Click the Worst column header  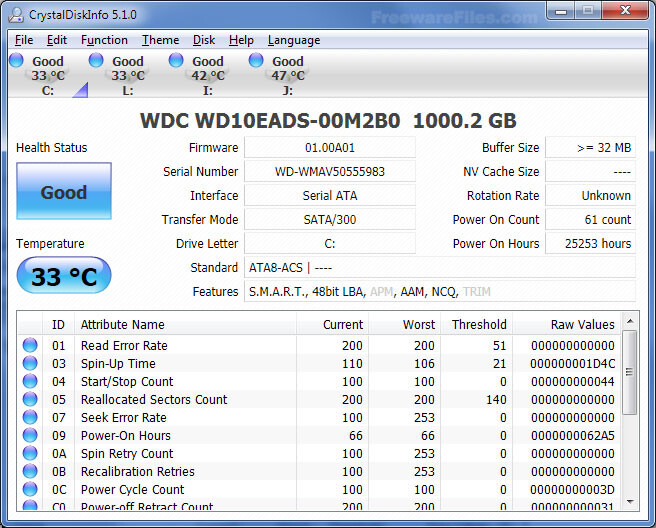click(405, 325)
